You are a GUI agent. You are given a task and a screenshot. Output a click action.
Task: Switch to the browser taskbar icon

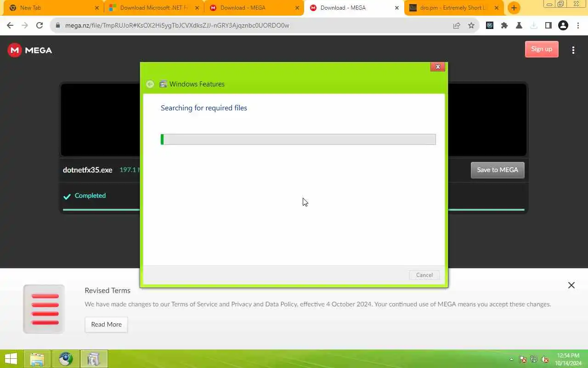coord(65,359)
